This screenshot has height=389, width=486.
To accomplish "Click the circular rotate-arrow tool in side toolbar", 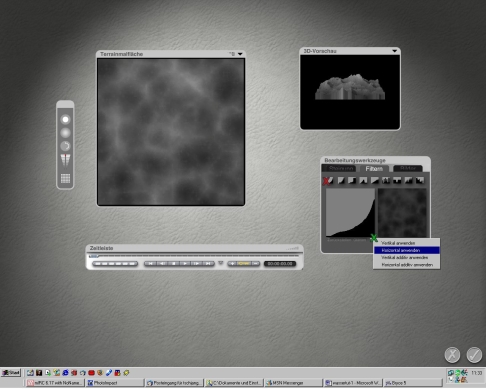I will (x=65, y=146).
